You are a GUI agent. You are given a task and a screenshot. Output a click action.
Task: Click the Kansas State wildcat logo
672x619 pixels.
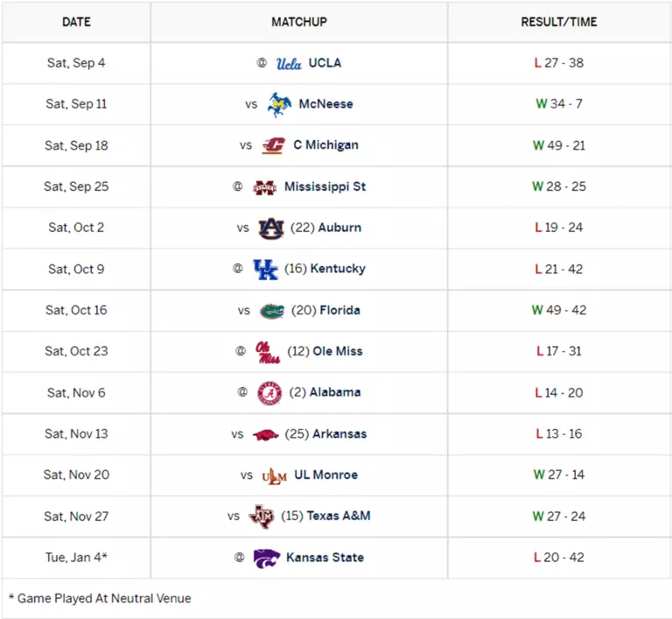pyautogui.click(x=267, y=558)
